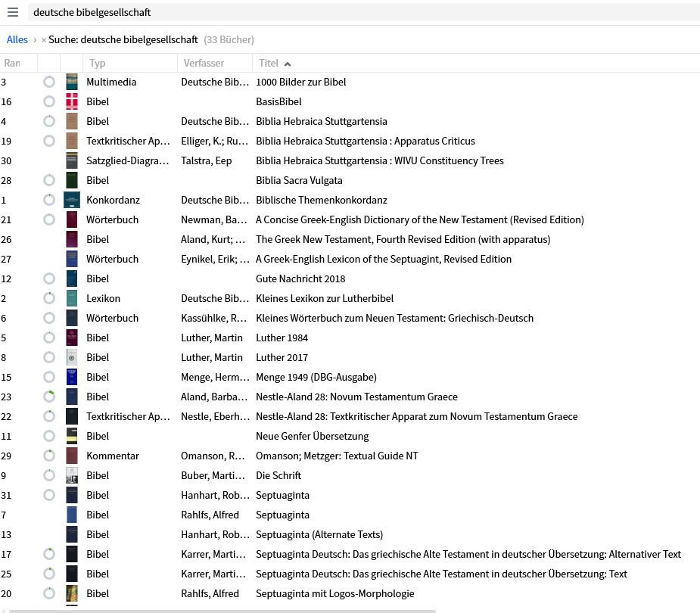This screenshot has width=700, height=613.
Task: Click cover icon of Apparatus Criticus row
Action: (71, 141)
